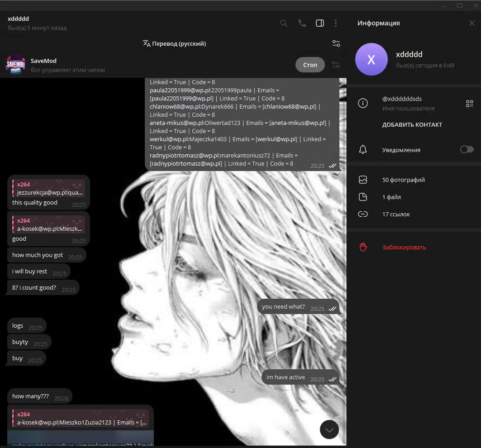Viewport: 481px width, 448px height.
Task: Open SaveMod bot settings sliders icon
Action: pyautogui.click(x=336, y=65)
